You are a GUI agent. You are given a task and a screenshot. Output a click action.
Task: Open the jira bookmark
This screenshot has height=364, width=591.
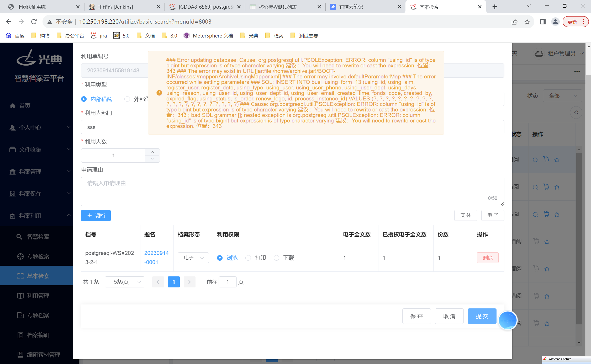pyautogui.click(x=99, y=36)
